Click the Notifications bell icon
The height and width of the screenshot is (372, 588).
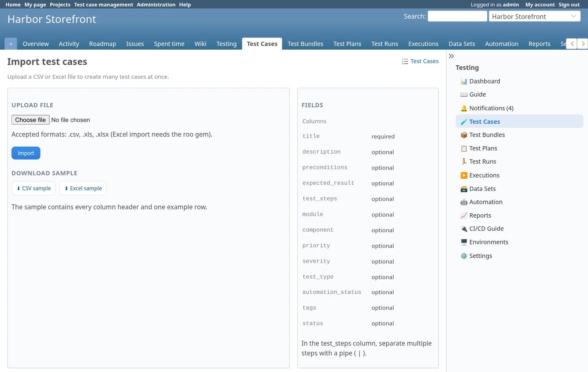[x=464, y=108]
